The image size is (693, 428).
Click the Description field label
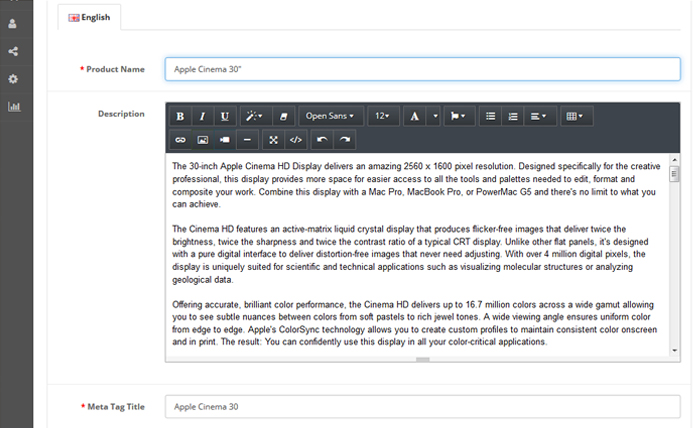[x=121, y=114]
